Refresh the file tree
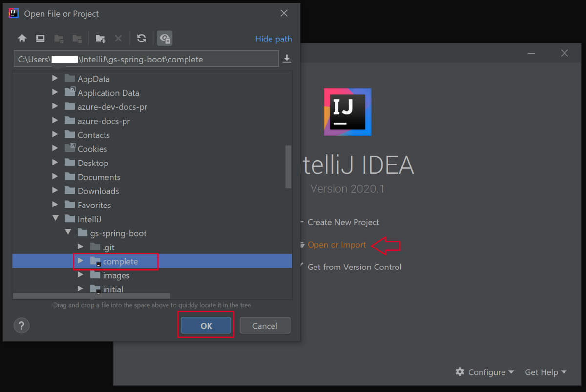Image resolution: width=586 pixels, height=392 pixels. (142, 39)
